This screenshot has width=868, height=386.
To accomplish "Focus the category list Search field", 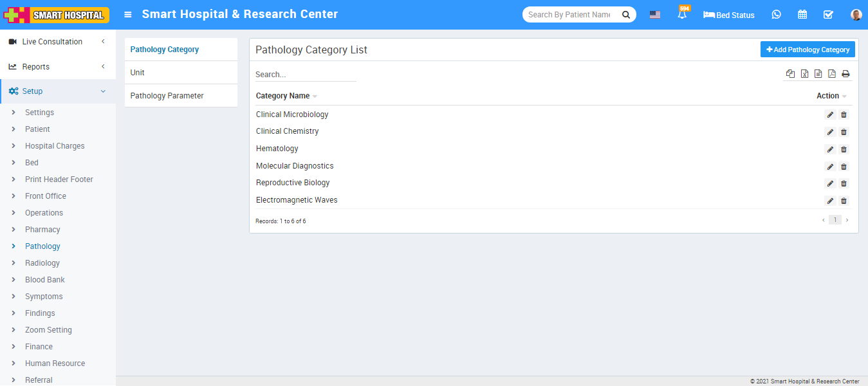I will (306, 75).
